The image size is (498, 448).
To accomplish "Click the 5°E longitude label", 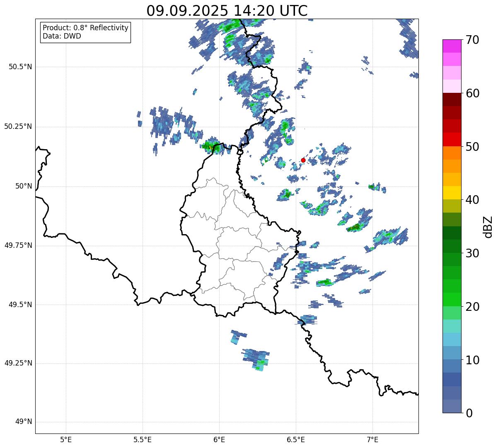I will click(x=66, y=439).
